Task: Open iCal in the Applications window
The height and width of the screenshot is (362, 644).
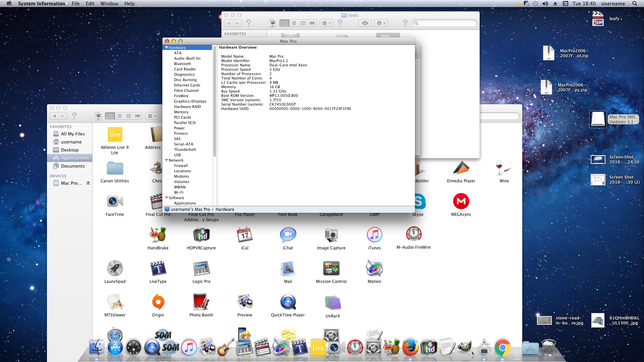Action: click(245, 235)
